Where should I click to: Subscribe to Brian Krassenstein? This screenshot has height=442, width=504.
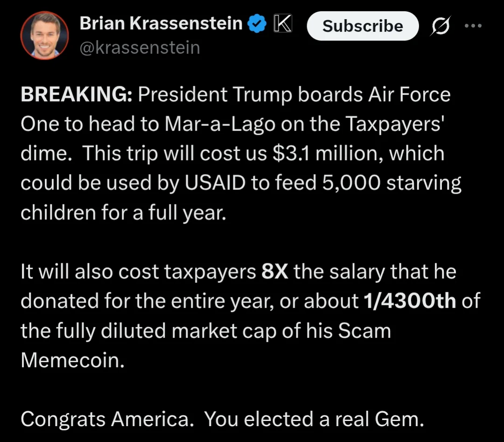tap(363, 26)
